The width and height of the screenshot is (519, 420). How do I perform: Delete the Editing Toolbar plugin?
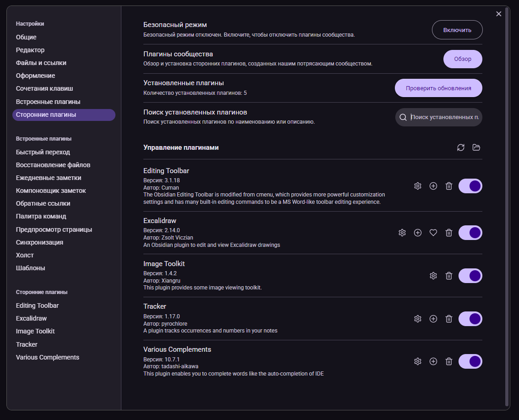point(449,186)
